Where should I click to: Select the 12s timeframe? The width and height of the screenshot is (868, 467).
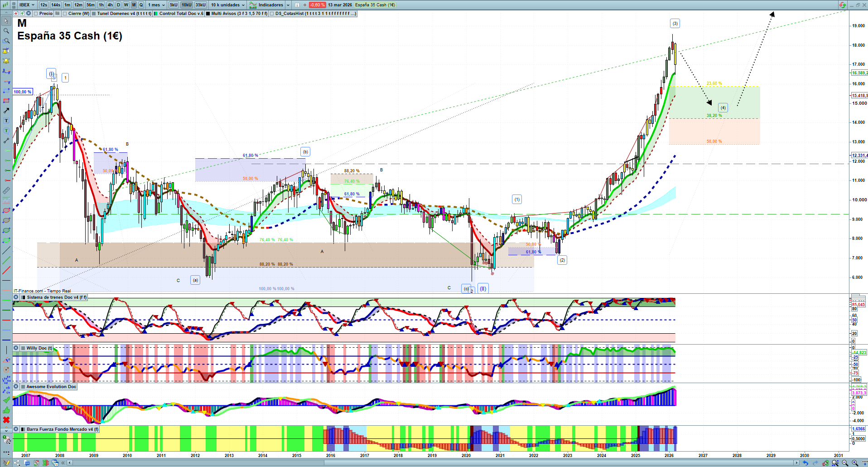pos(43,5)
